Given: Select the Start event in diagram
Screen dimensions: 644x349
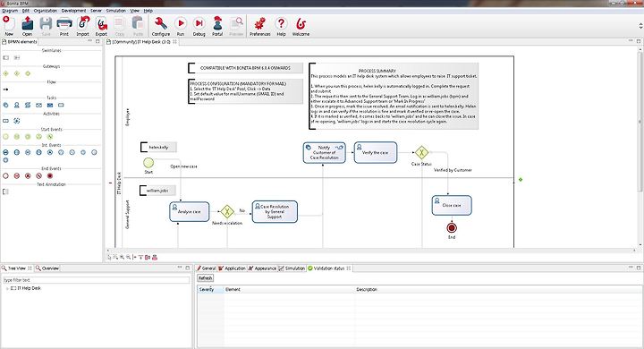Looking at the screenshot, I should (x=148, y=163).
